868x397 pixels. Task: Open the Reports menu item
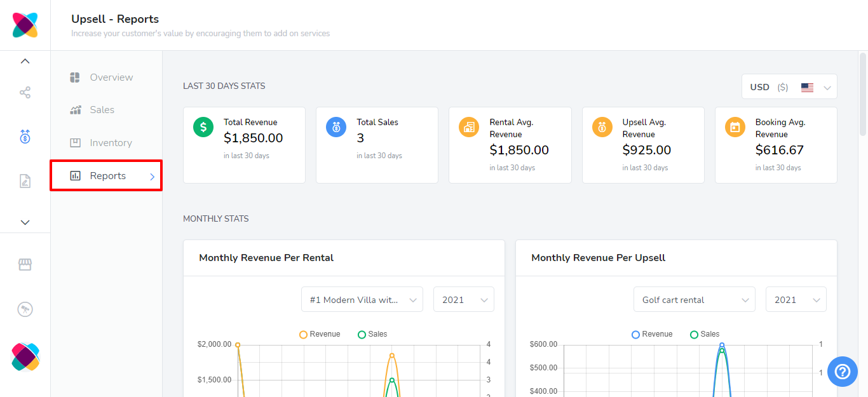(x=106, y=175)
